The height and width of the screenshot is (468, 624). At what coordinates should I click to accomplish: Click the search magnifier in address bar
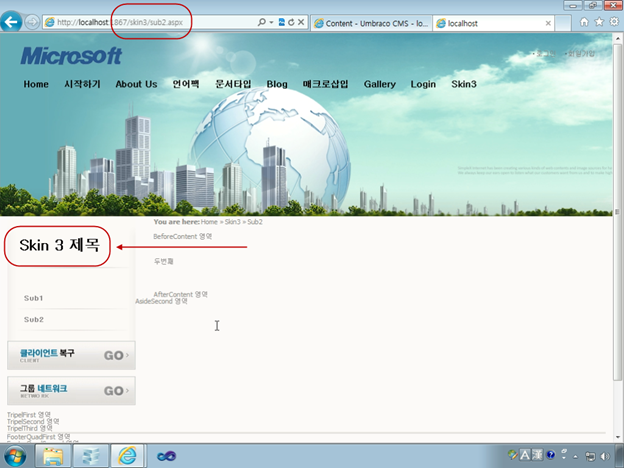261,22
